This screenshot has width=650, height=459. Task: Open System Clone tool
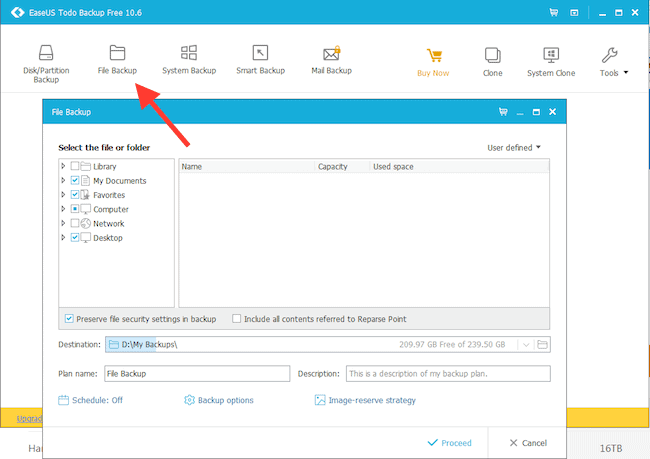click(551, 62)
